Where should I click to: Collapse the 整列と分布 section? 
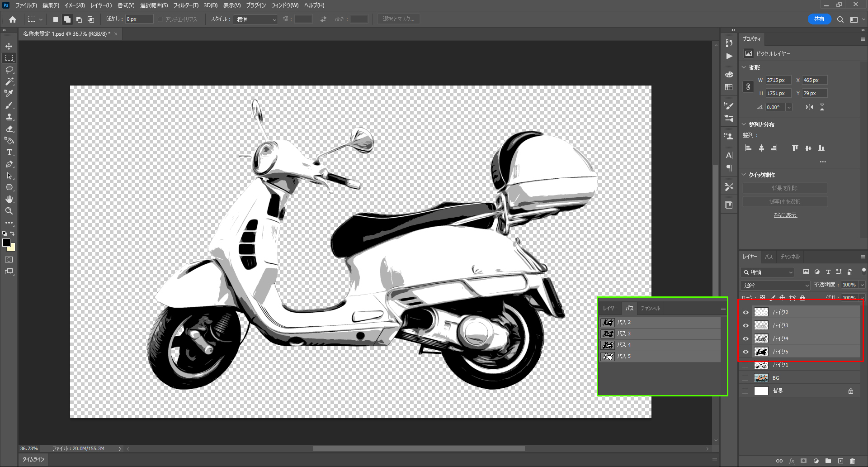point(744,124)
